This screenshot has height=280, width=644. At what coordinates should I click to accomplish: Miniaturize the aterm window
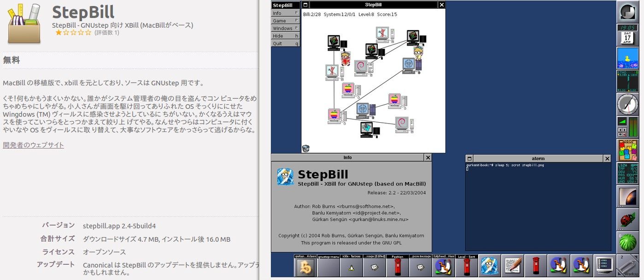(x=469, y=158)
